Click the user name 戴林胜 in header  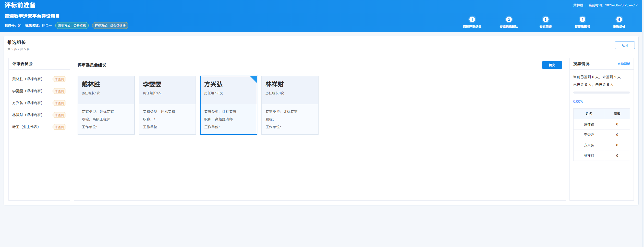(x=578, y=5)
